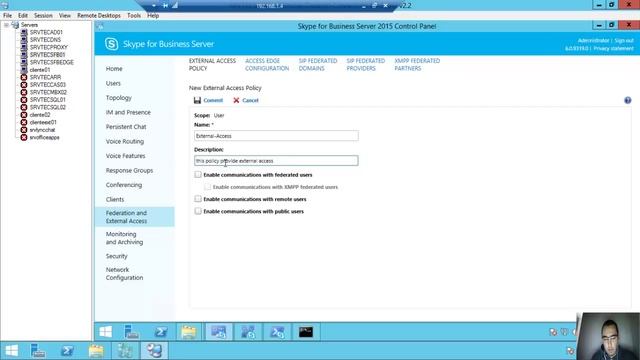This screenshot has width=640, height=360.
Task: Enable communications with remote users
Action: [198, 199]
